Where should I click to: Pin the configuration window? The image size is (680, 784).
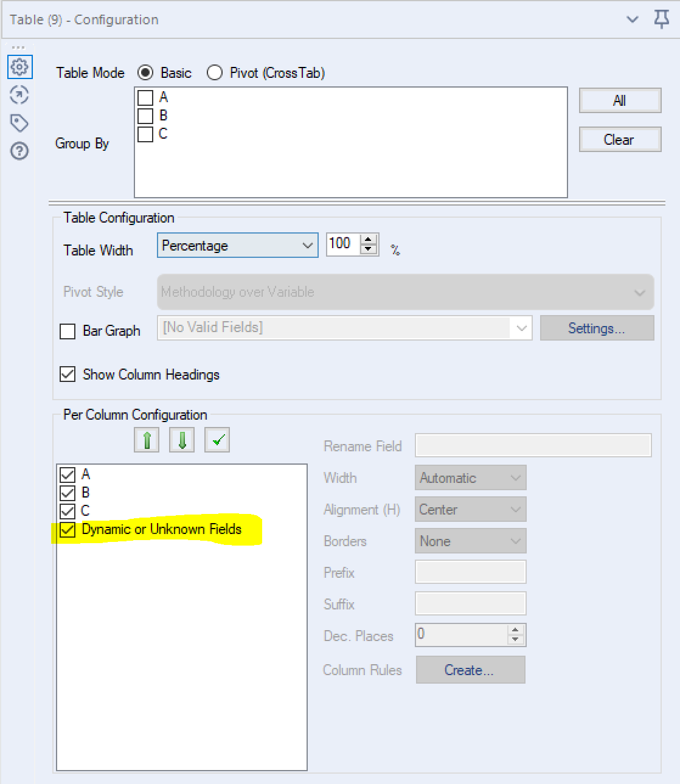point(661,19)
